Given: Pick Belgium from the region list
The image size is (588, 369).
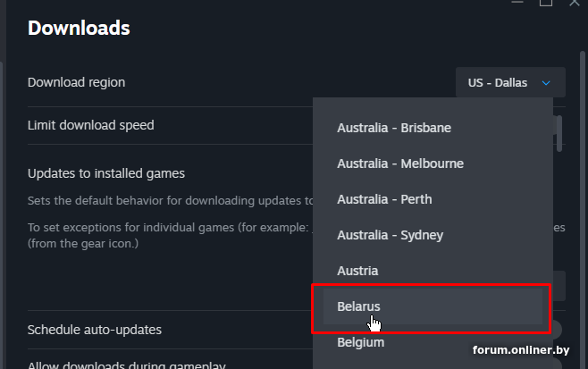Looking at the screenshot, I should [360, 342].
